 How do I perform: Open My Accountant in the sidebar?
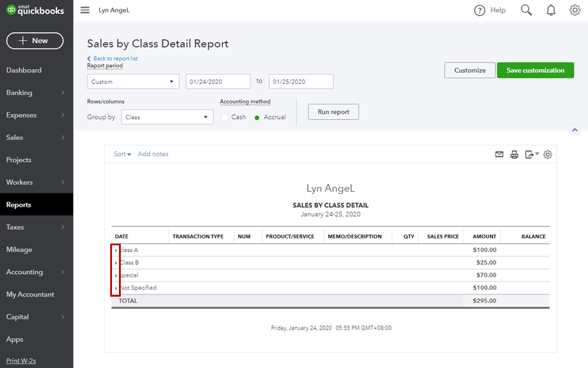[30, 294]
